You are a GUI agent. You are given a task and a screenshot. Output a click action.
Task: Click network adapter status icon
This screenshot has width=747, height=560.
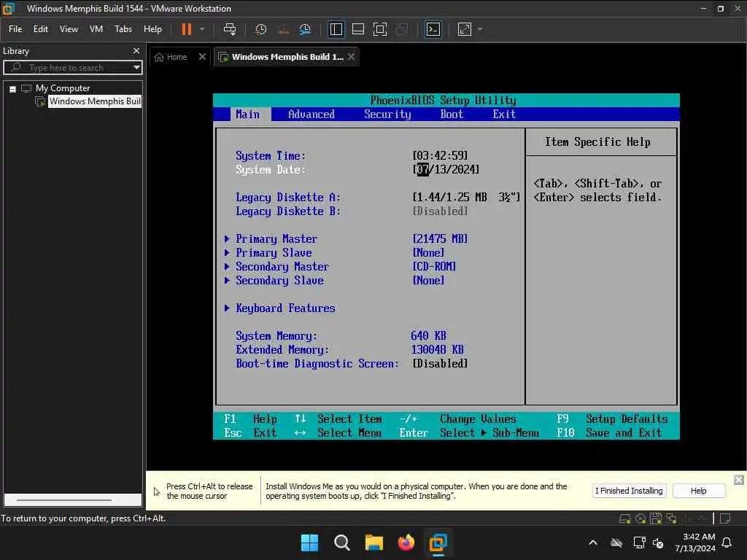pos(671,518)
